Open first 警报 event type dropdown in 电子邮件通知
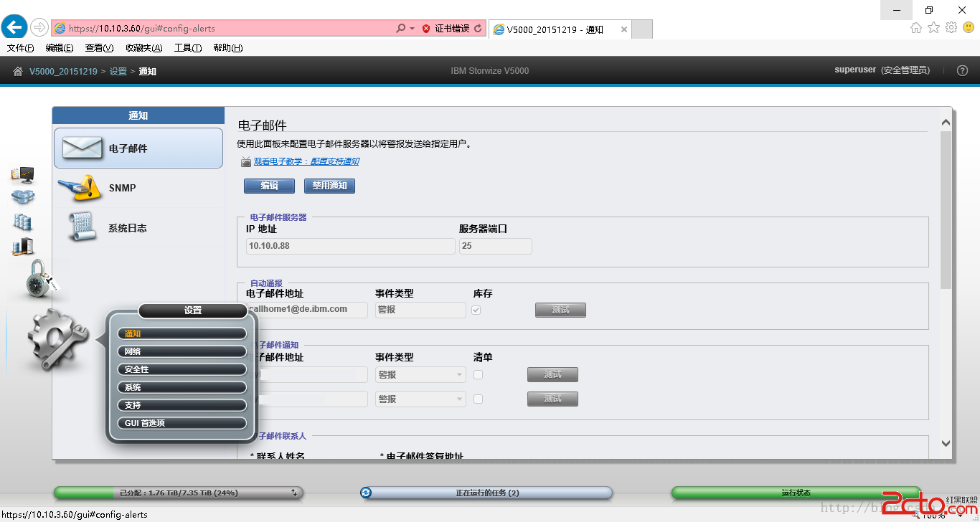This screenshot has width=980, height=522. click(420, 374)
